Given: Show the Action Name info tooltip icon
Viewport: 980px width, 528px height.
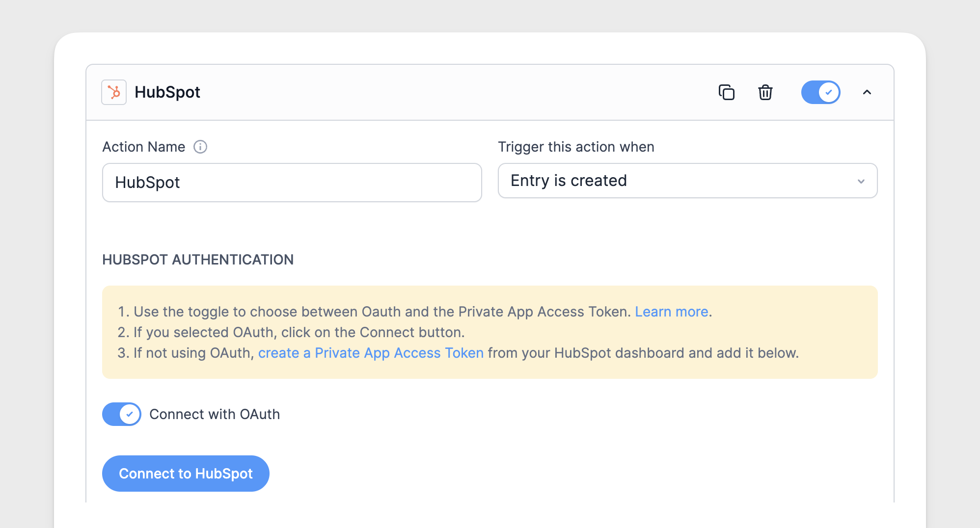Looking at the screenshot, I should click(200, 147).
